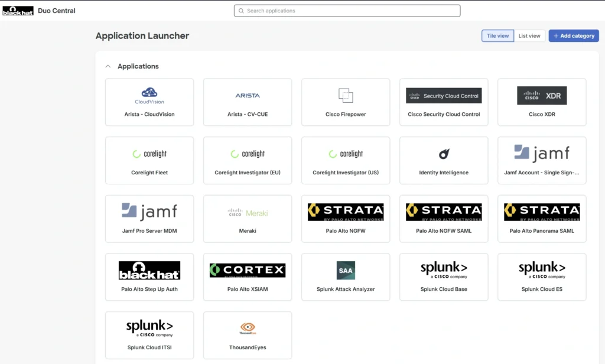Click the Splunk Cloud Base label
This screenshot has height=364, width=605.
pyautogui.click(x=444, y=289)
